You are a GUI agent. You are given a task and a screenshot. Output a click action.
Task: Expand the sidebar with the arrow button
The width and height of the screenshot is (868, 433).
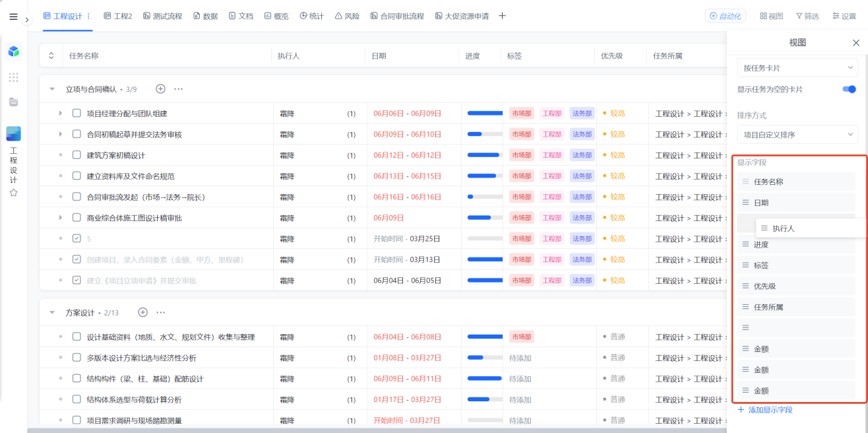27,20
